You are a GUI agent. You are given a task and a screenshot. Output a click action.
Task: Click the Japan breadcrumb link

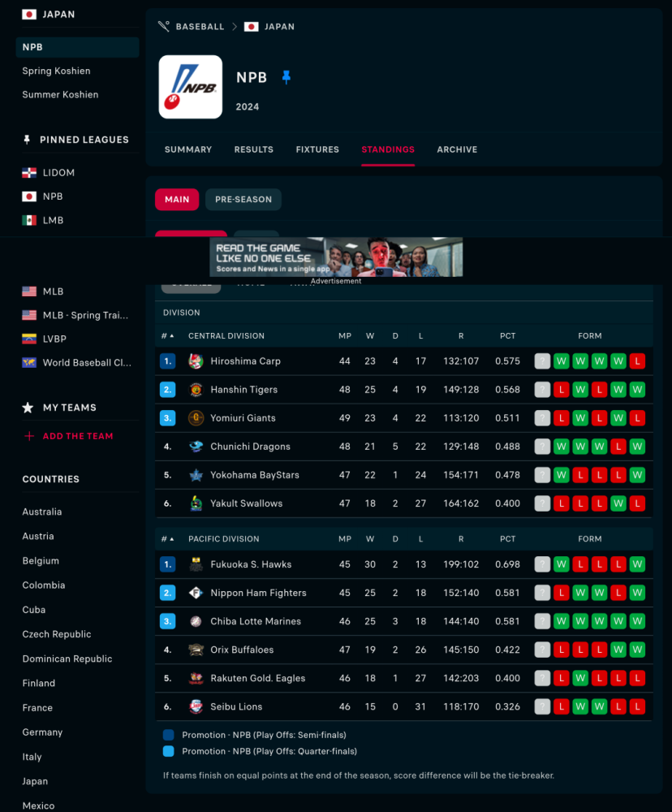click(x=279, y=27)
